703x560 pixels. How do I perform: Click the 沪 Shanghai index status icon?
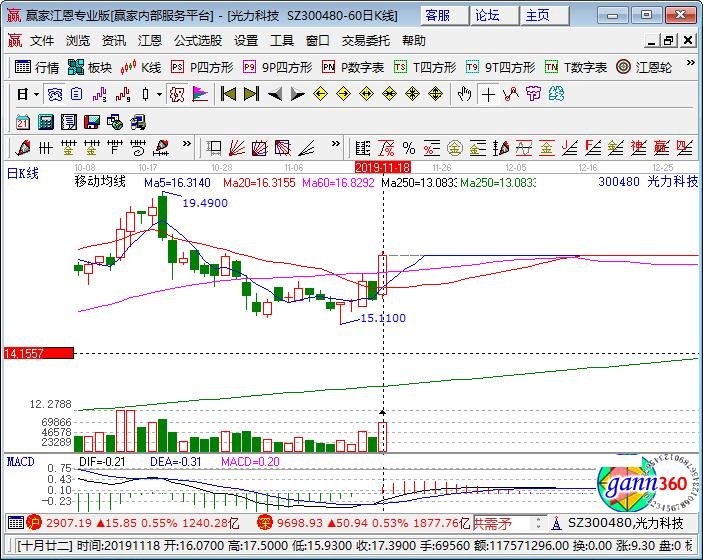[34, 523]
